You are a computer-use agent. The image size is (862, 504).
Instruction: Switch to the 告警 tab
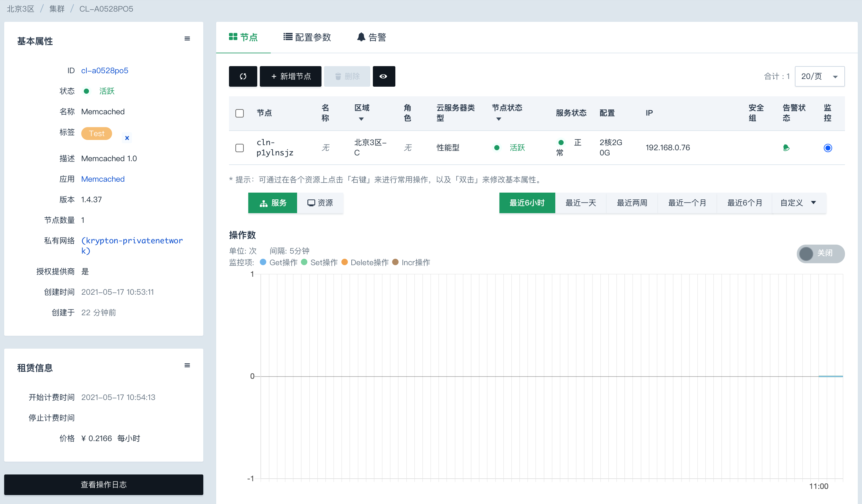pos(372,37)
